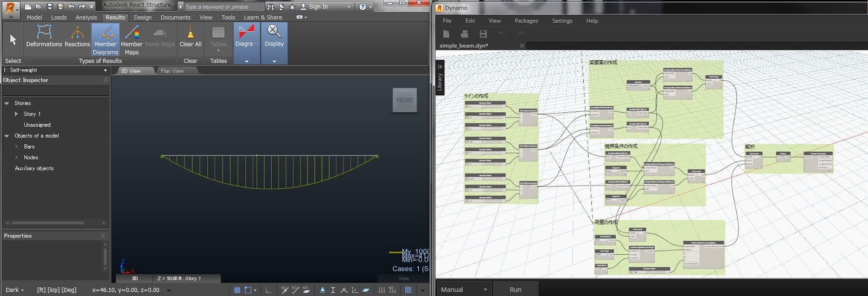Image resolution: width=868 pixels, height=296 pixels.
Task: Redo action in React Structures
Action: coord(81,7)
